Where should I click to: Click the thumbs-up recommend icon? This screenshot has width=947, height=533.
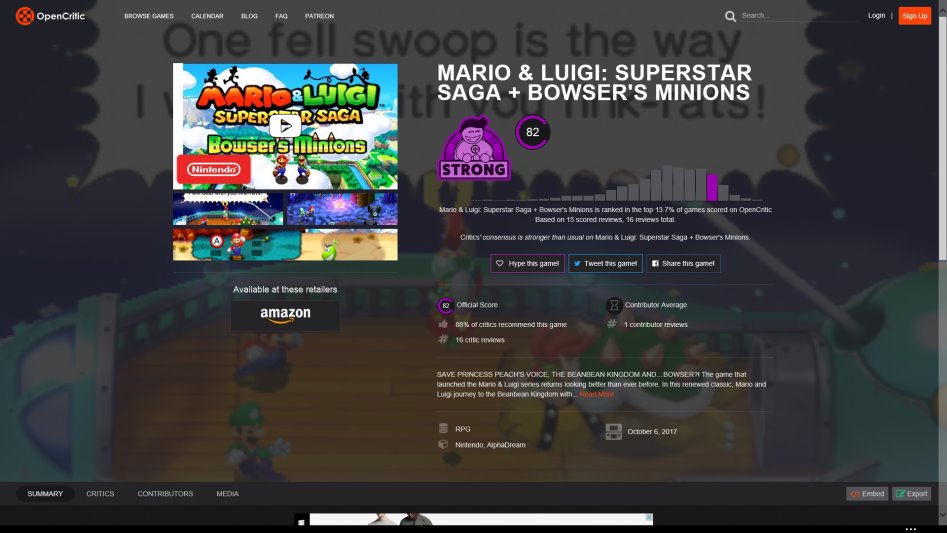(x=443, y=324)
